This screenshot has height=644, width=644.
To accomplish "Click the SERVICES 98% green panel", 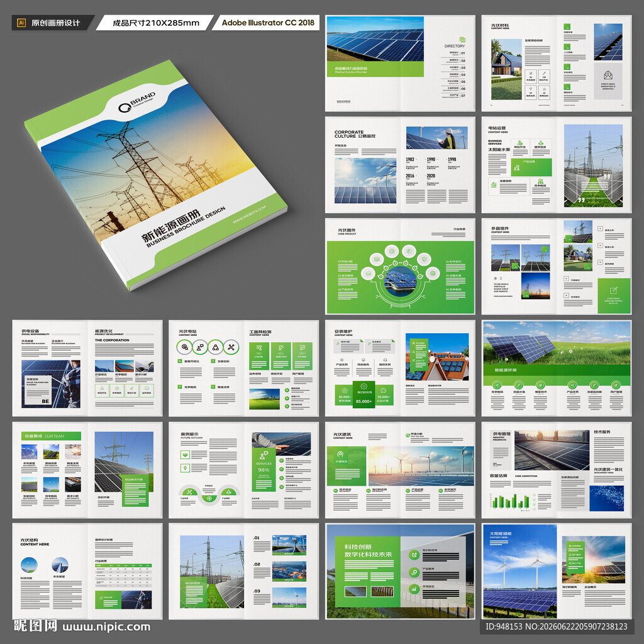I will 264,469.
